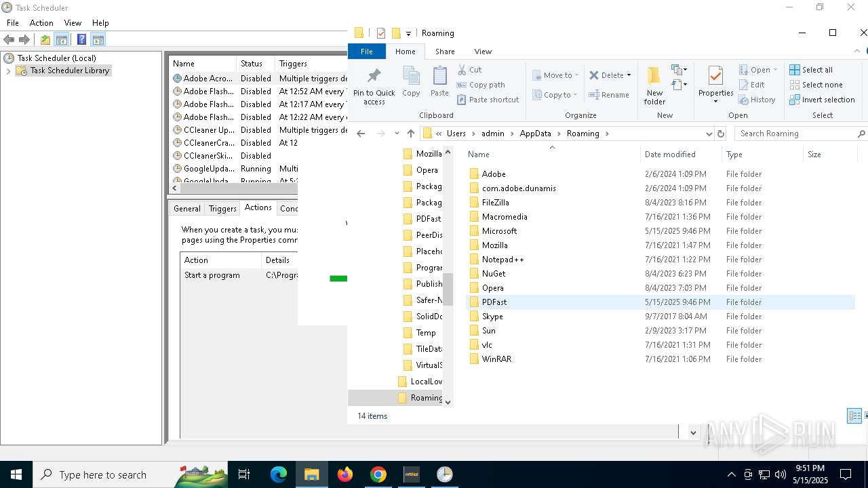Click Rename in Organize group
The height and width of the screenshot is (488, 868).
[609, 95]
